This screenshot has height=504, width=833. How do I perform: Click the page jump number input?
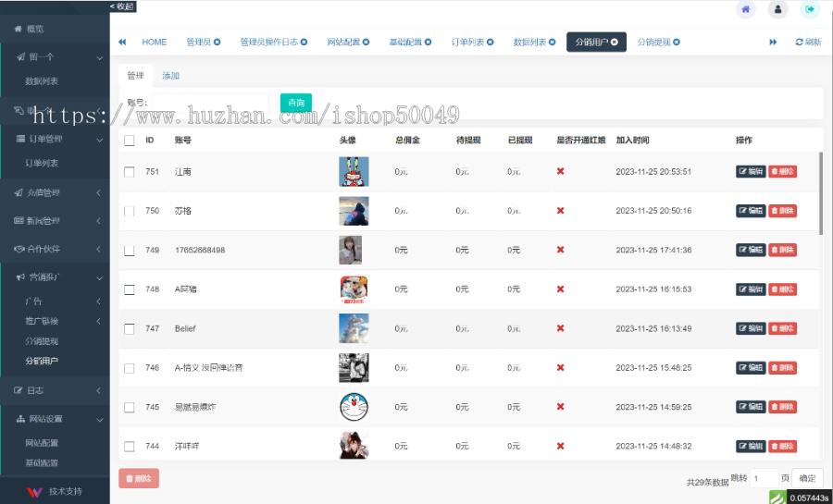click(764, 478)
